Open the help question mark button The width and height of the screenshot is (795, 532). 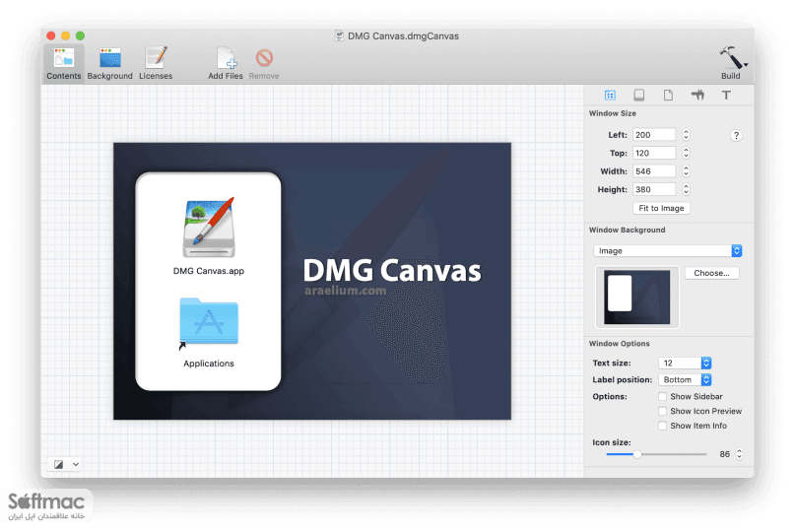pyautogui.click(x=736, y=135)
